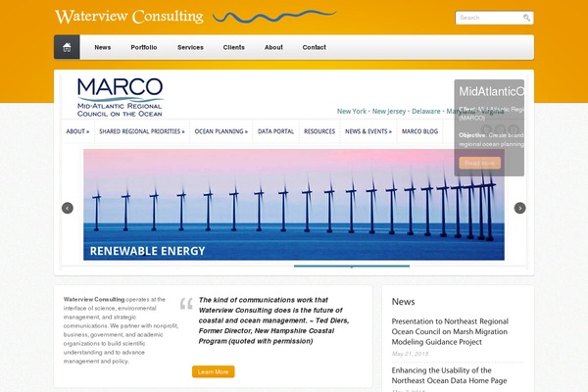Click the search magnifier icon
This screenshot has width=588, height=392.
526,18
